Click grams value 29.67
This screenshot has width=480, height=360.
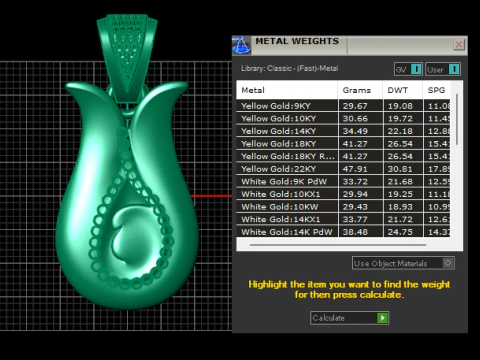coord(355,106)
